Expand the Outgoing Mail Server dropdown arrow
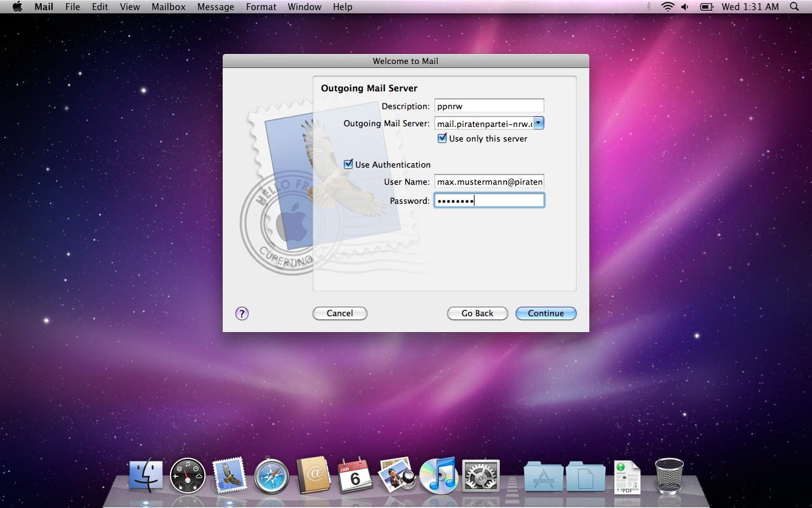This screenshot has height=508, width=812. 539,123
